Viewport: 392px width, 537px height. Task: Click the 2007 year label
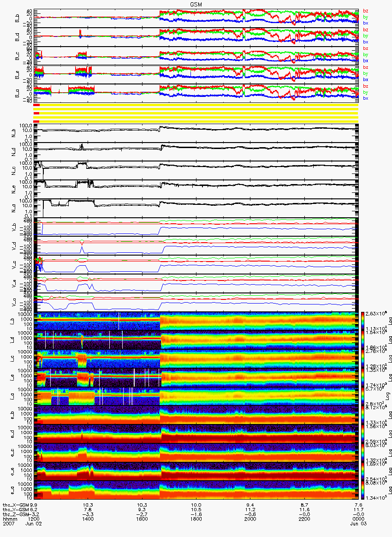click(8, 524)
